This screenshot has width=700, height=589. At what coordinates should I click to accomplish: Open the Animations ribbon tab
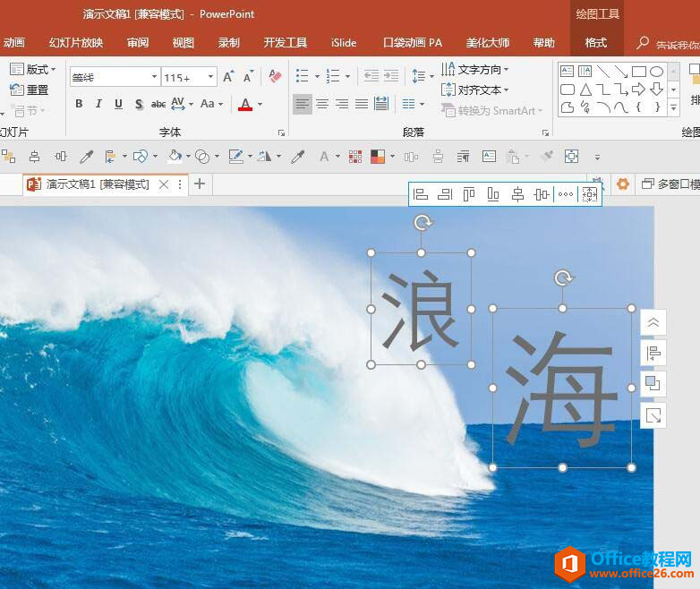[13, 43]
